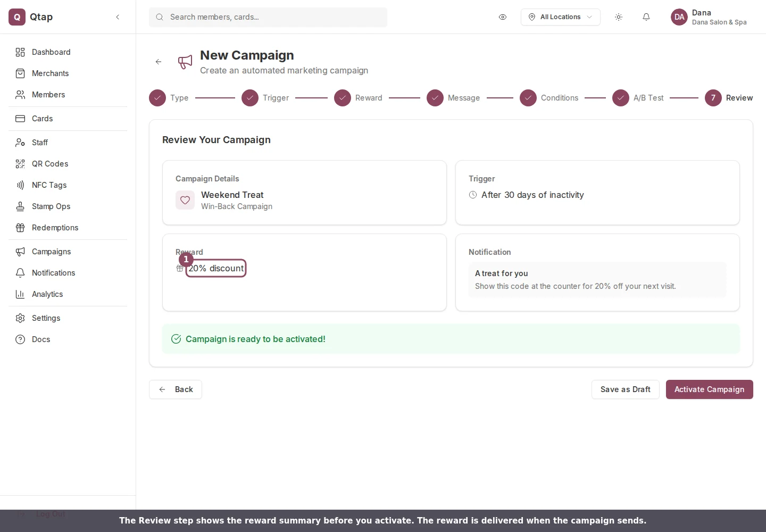Screen dimensions: 766x532
Task: Click the QR Codes icon
Action: point(20,164)
